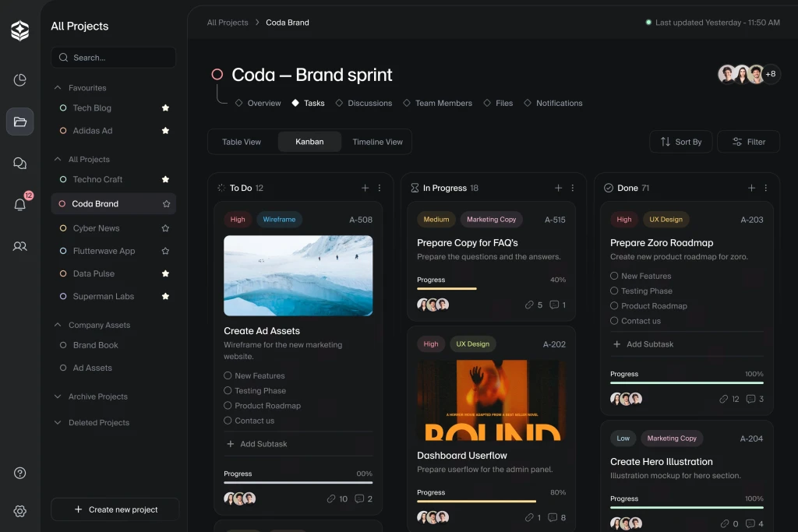Open the analytics pie chart icon
The height and width of the screenshot is (532, 798).
19,80
